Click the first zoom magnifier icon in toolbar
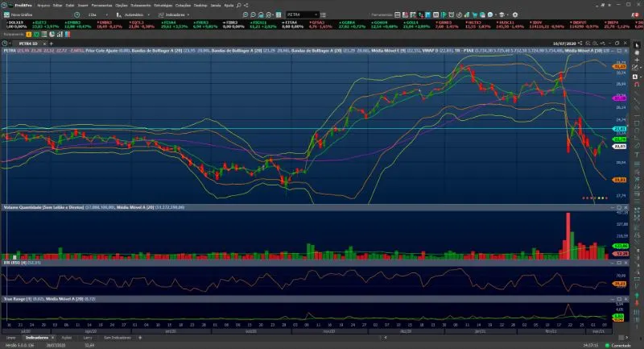The image size is (644, 349). coord(246,15)
